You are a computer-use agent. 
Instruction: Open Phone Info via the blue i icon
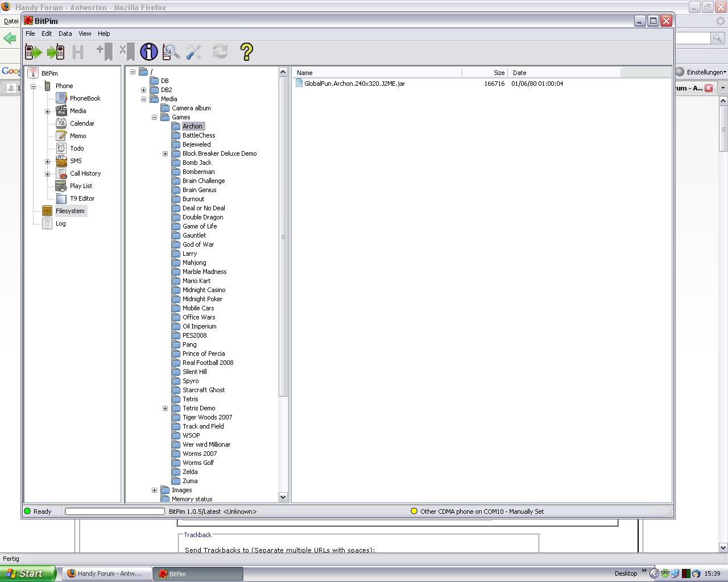[149, 52]
